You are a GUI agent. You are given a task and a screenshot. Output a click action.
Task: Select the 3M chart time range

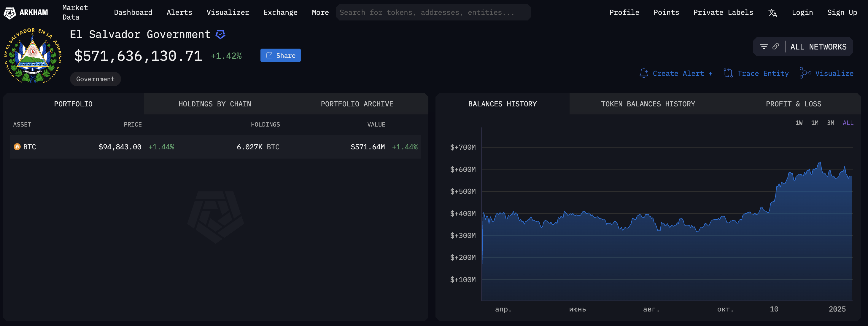(x=830, y=123)
